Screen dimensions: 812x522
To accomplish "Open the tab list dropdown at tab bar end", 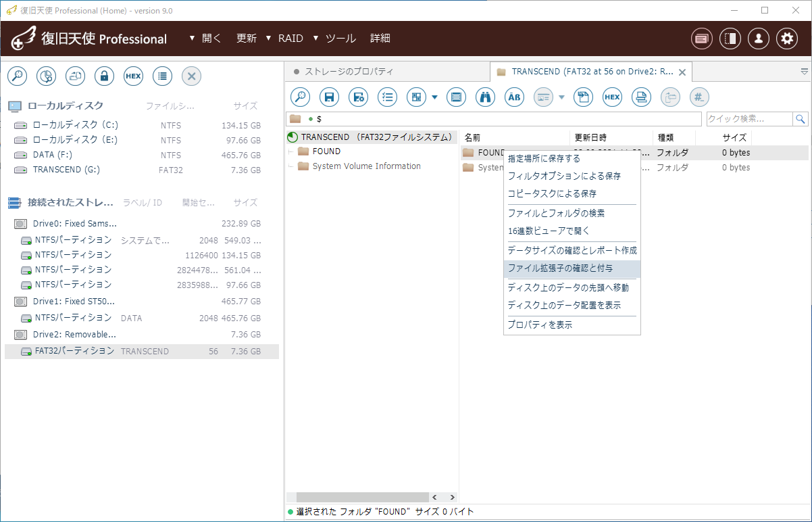I will [x=805, y=71].
